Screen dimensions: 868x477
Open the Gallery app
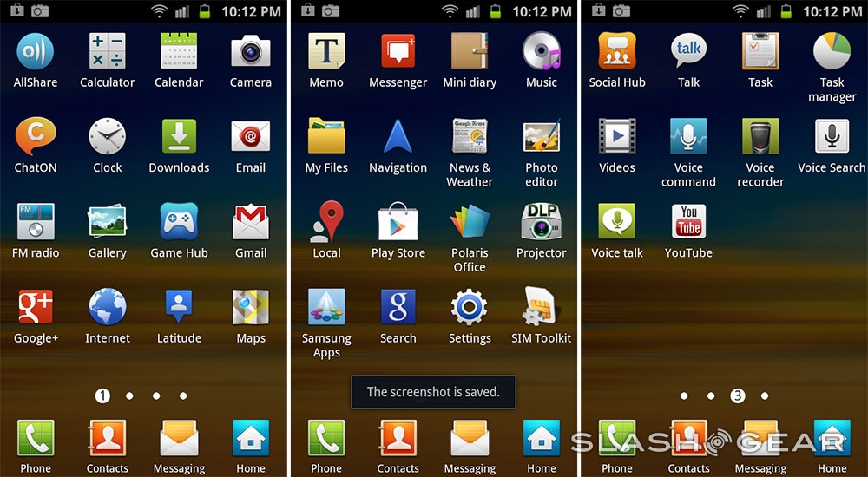[108, 221]
